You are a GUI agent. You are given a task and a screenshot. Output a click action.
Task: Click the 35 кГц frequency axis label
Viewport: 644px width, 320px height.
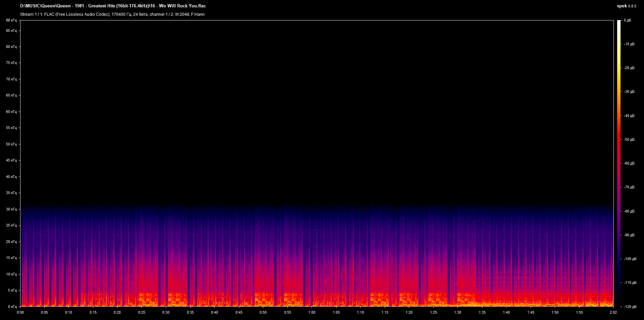11,193
